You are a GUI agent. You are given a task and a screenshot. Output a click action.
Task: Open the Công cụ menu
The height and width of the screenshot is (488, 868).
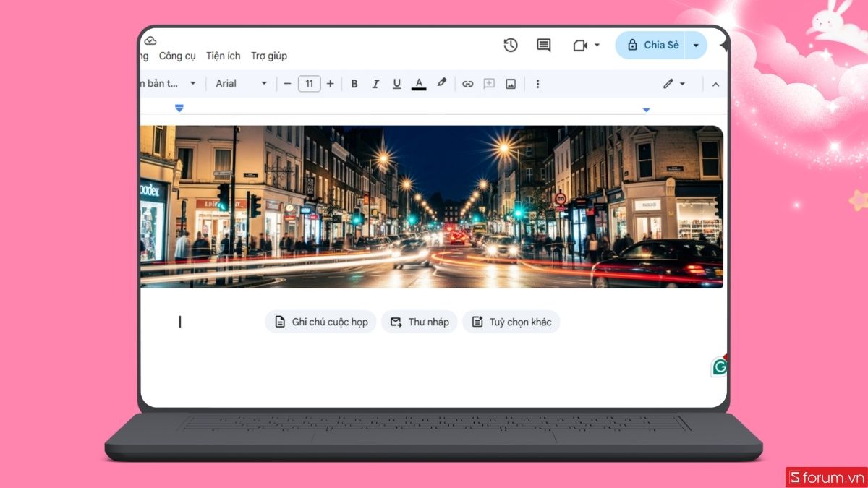click(x=177, y=56)
